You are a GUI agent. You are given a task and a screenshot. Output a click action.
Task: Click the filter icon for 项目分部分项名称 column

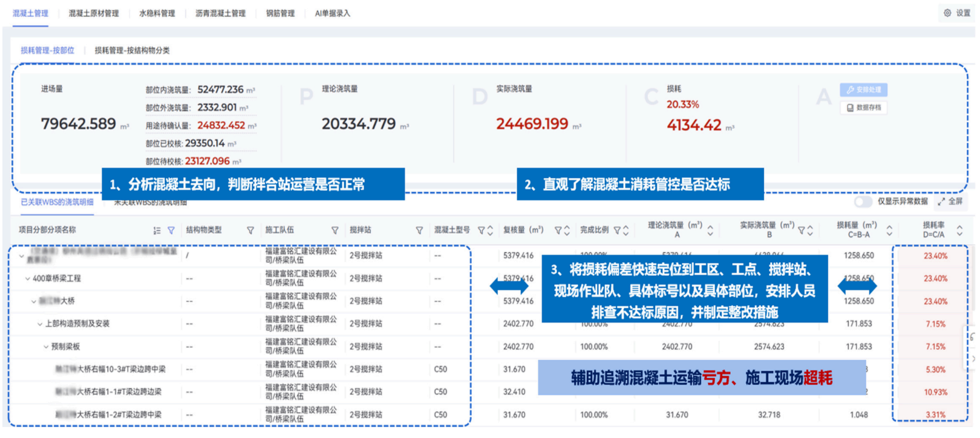click(x=171, y=230)
